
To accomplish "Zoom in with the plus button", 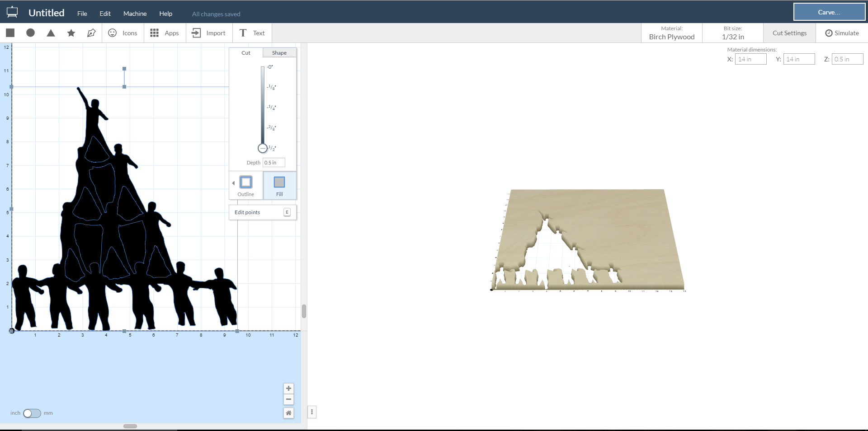I will tap(288, 389).
